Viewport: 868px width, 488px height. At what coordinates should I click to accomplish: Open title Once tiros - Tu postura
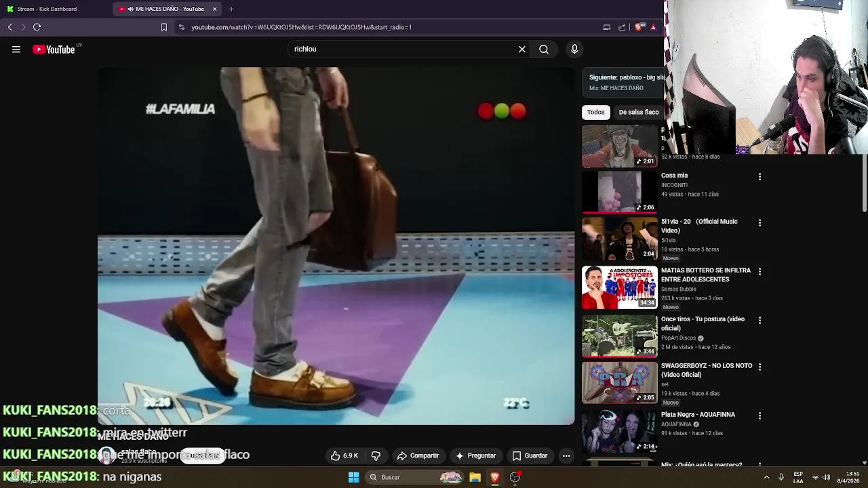(703, 324)
